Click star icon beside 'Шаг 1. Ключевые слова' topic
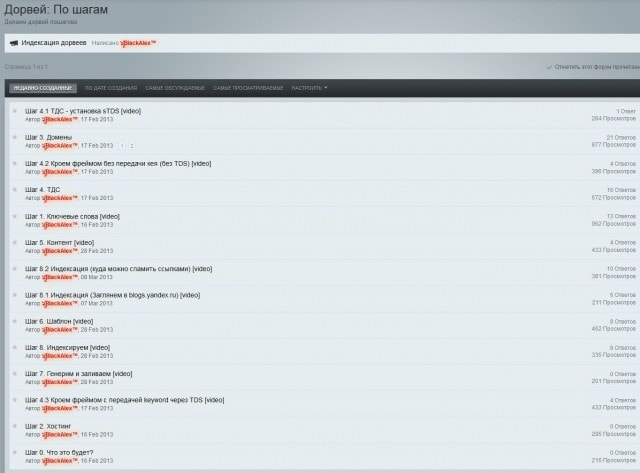The height and width of the screenshot is (473, 640). (15, 216)
